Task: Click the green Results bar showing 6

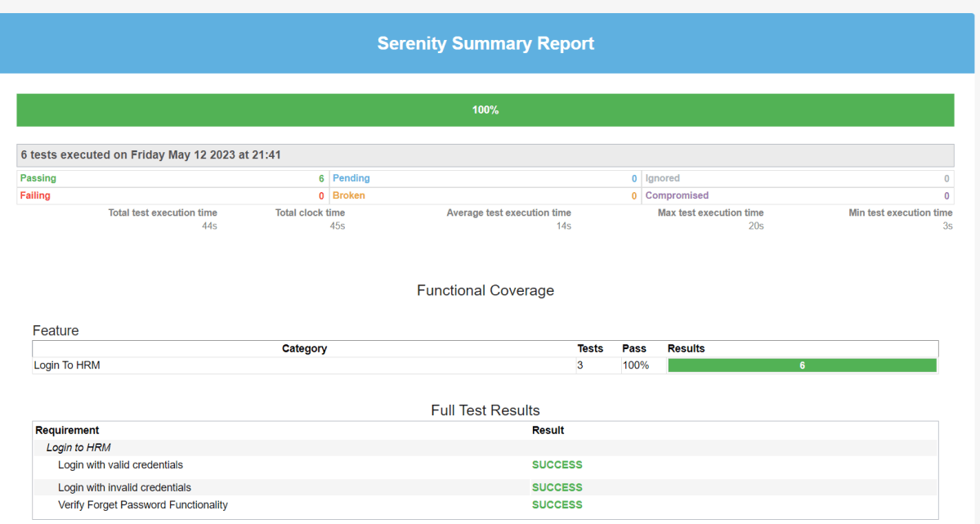Action: [802, 366]
